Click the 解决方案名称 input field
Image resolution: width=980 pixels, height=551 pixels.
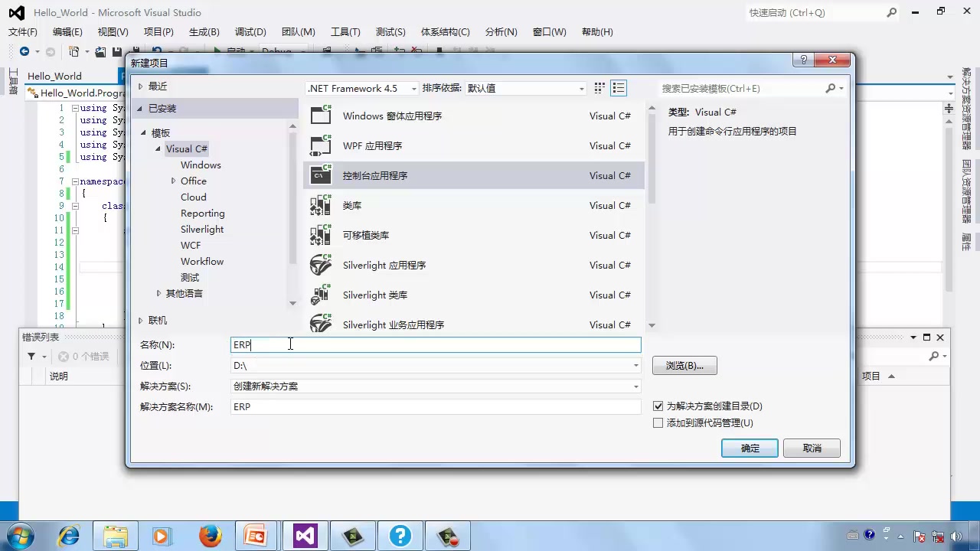pyautogui.click(x=436, y=407)
